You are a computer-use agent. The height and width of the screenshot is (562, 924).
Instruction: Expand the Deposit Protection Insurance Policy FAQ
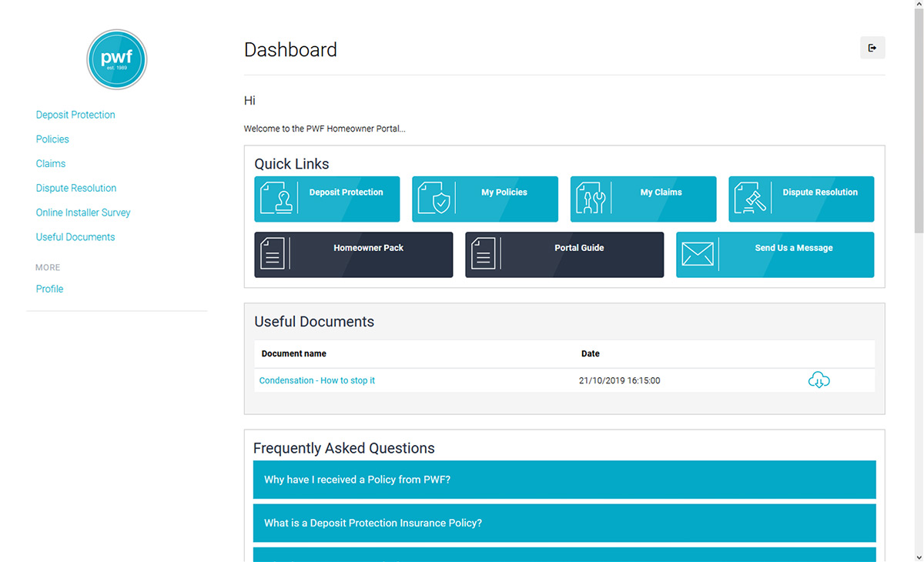[564, 523]
